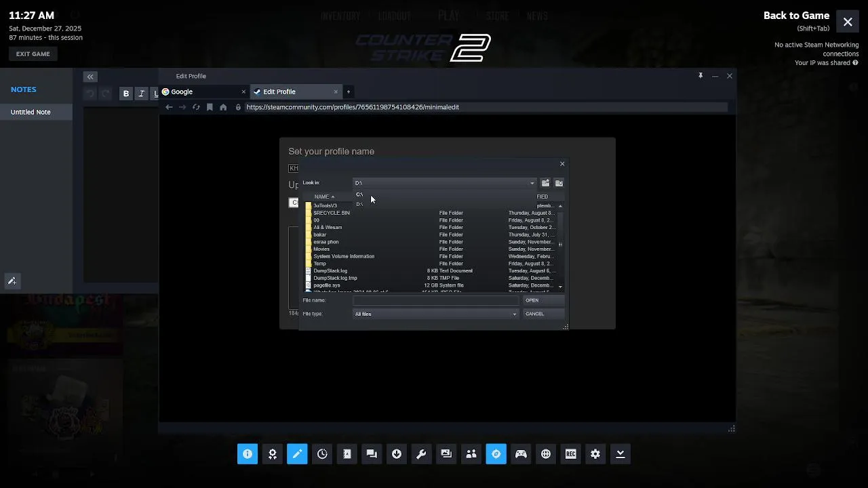Collapse the Notes sidebar with double chevron
The image size is (868, 488).
[x=90, y=77]
